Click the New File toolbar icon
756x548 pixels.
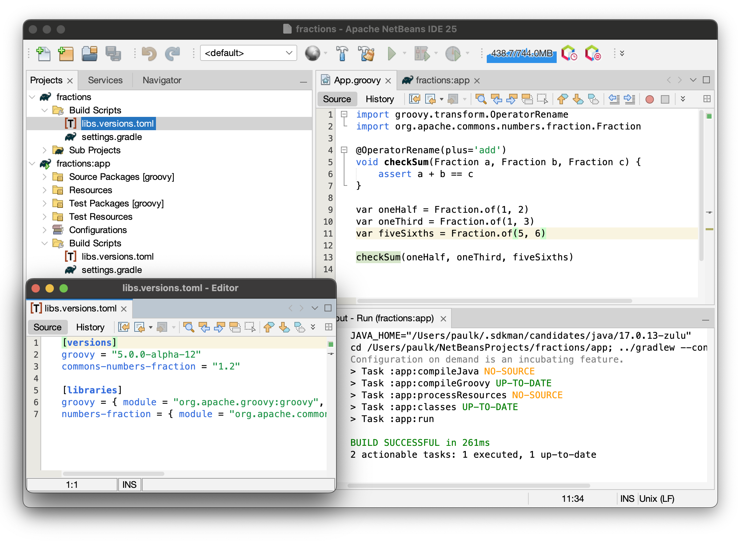[x=44, y=54]
